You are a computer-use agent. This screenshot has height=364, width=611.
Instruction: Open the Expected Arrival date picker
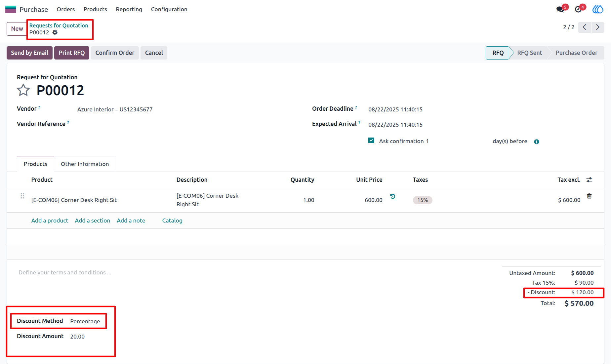pyautogui.click(x=395, y=125)
